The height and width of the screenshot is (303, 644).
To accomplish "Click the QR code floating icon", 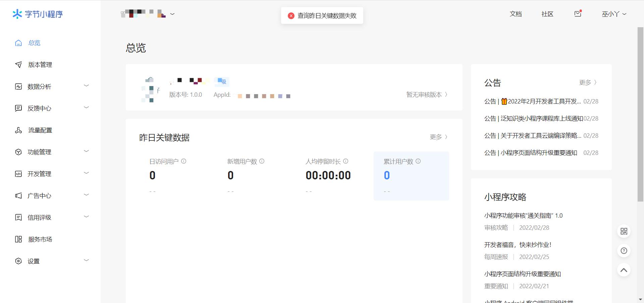I will point(624,231).
